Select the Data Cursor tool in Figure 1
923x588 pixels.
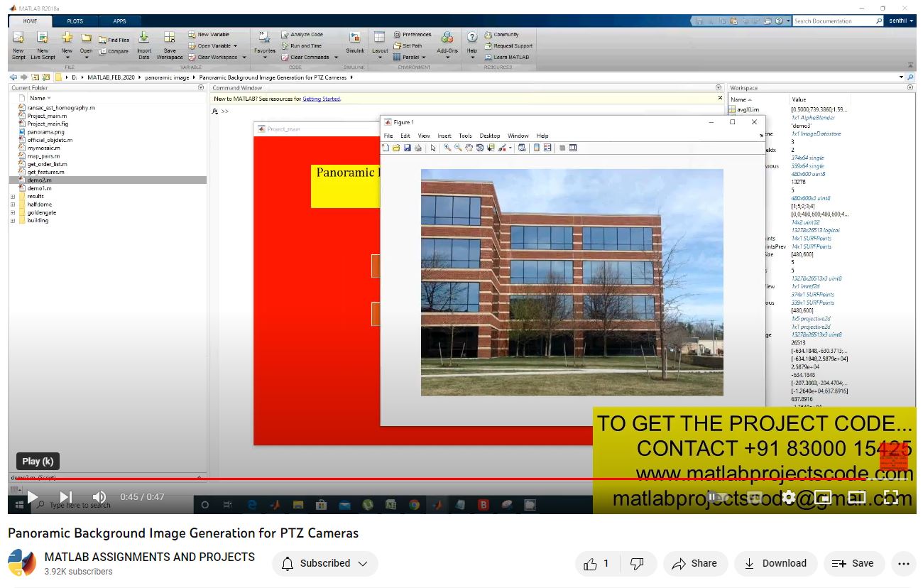(491, 148)
